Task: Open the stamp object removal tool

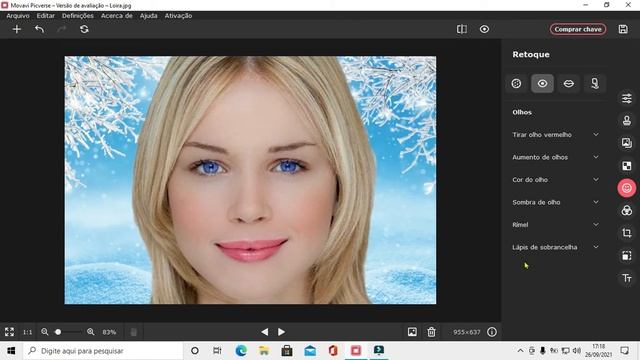Action: click(x=627, y=120)
